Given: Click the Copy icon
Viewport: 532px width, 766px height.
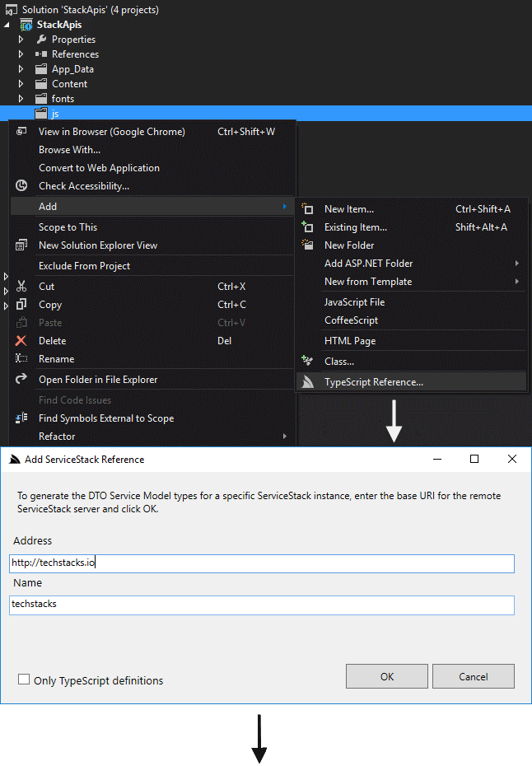Looking at the screenshot, I should point(21,304).
